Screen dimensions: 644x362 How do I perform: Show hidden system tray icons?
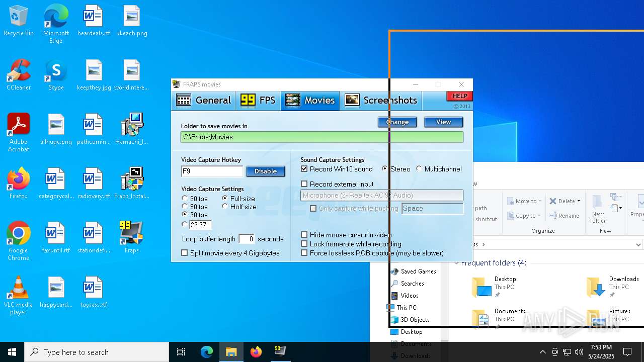pos(542,352)
